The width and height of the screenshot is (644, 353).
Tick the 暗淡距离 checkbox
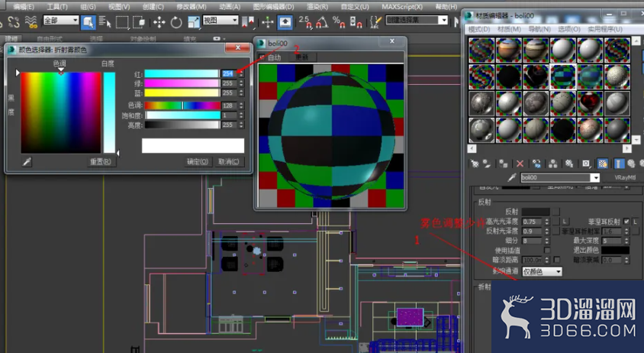[x=556, y=260]
